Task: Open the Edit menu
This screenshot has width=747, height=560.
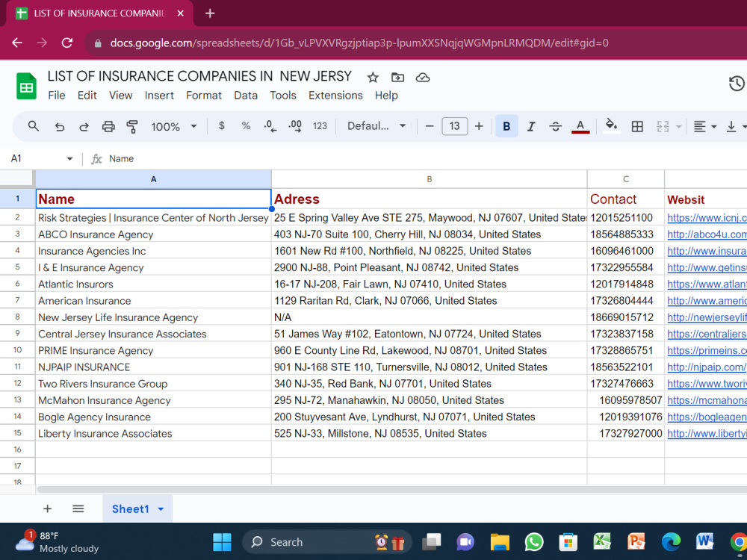Action: (x=87, y=96)
